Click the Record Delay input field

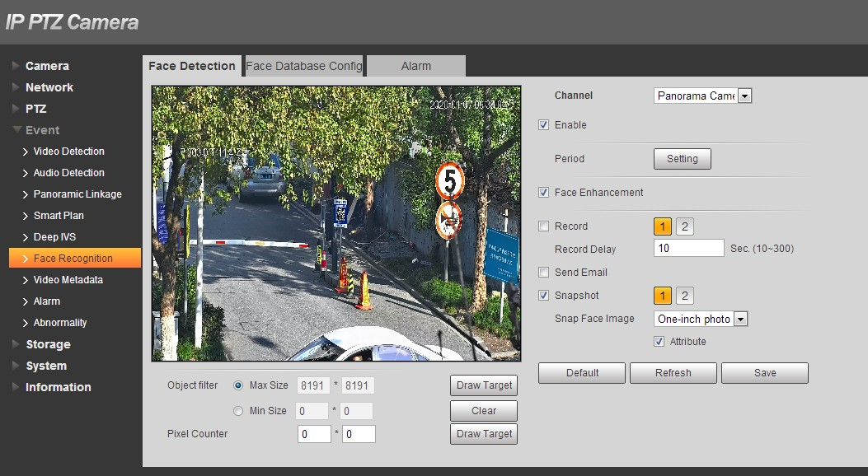[x=688, y=248]
